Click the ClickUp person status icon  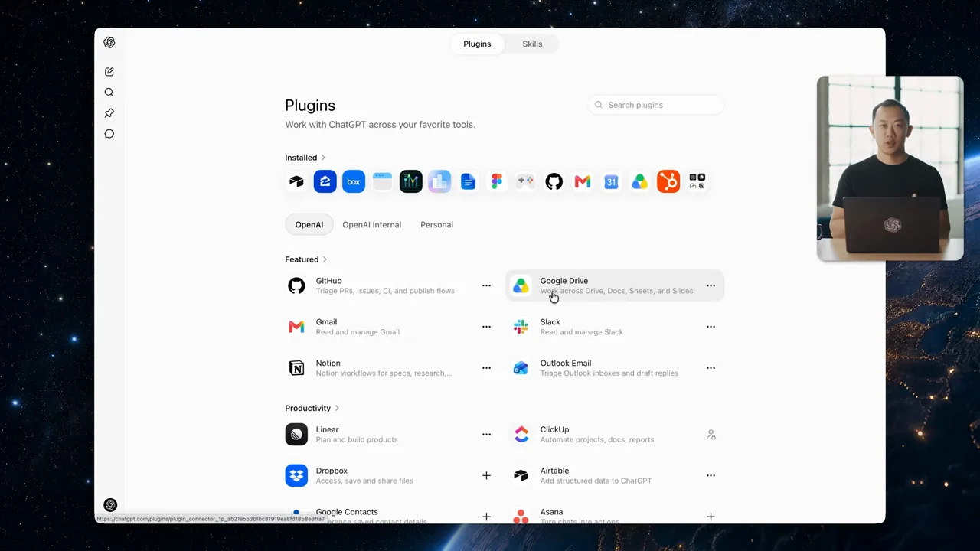tap(710, 435)
